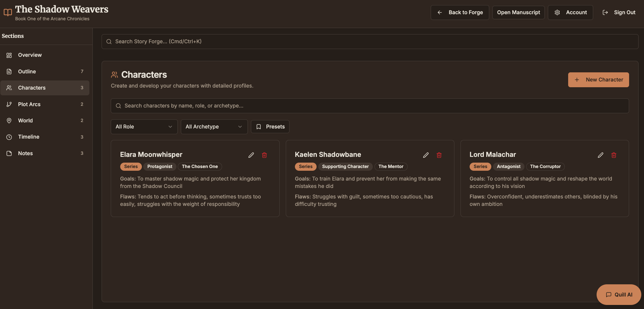The width and height of the screenshot is (644, 309).
Task: Click the Notes sticky note icon
Action: tap(9, 153)
